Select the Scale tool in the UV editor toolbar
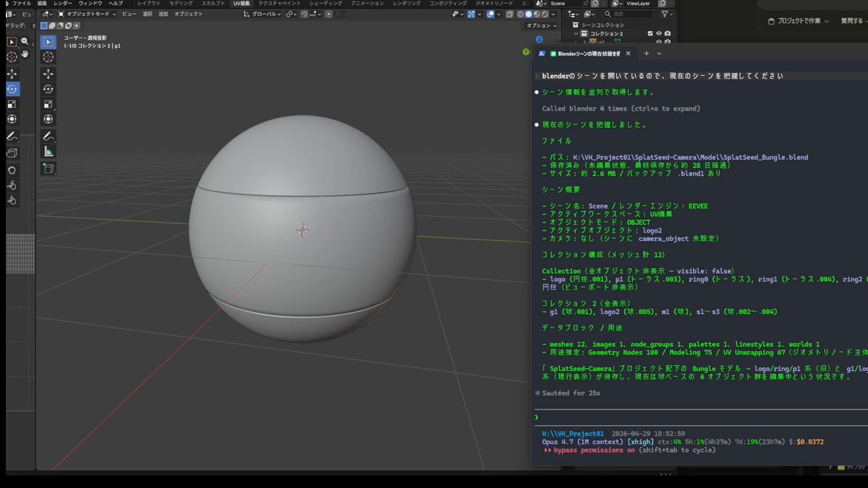Viewport: 868px width, 488px height. [x=12, y=105]
